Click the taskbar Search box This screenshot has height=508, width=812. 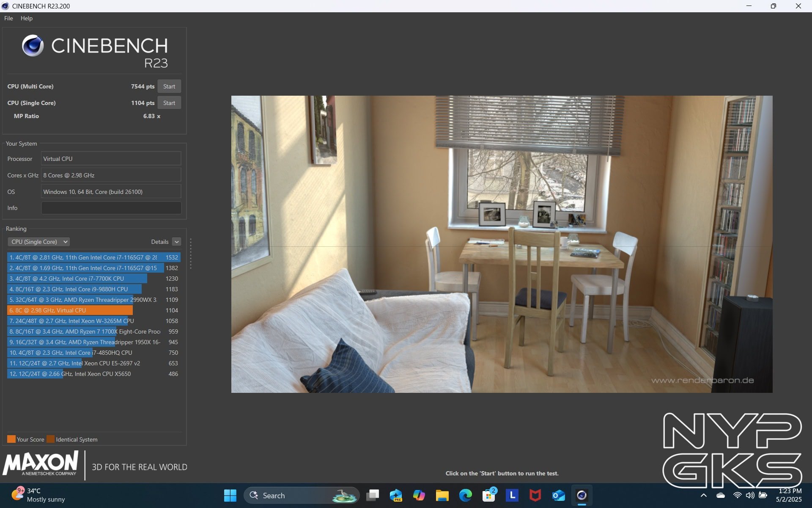[x=302, y=495]
